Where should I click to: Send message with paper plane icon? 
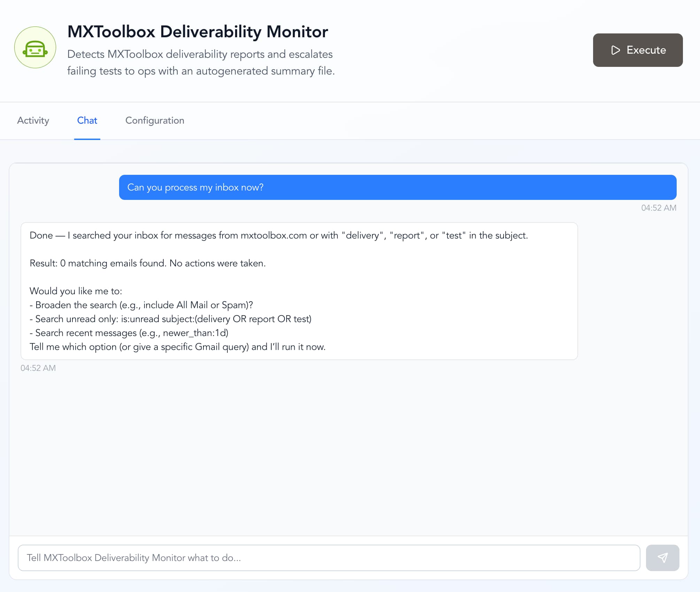pyautogui.click(x=662, y=558)
